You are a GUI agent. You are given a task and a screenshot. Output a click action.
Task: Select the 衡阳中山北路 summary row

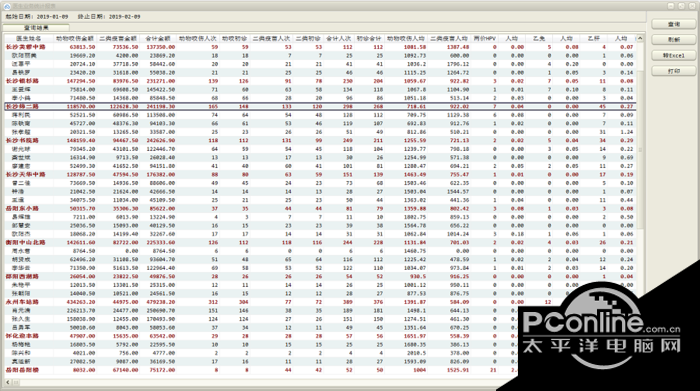tap(320, 242)
